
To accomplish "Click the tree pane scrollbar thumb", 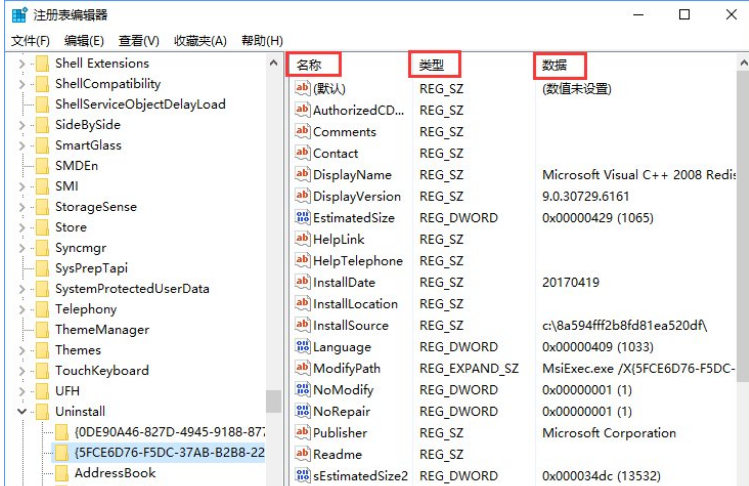I will (274, 401).
